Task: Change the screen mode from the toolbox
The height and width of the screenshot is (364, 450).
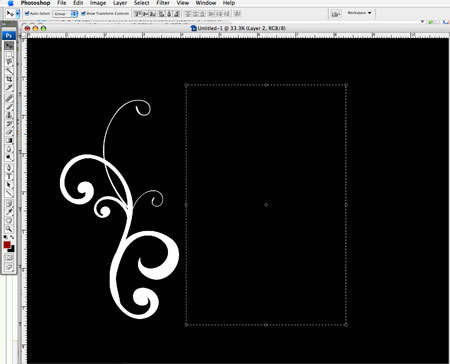Action: point(9,267)
